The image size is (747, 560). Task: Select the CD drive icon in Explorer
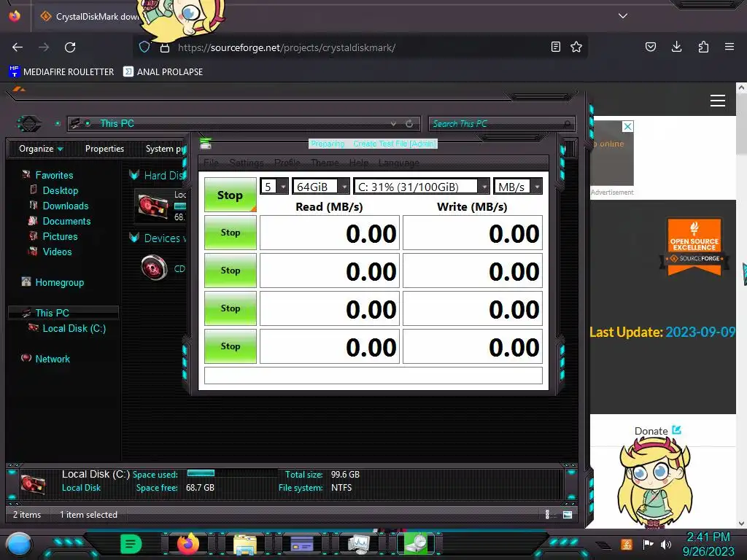click(x=155, y=268)
